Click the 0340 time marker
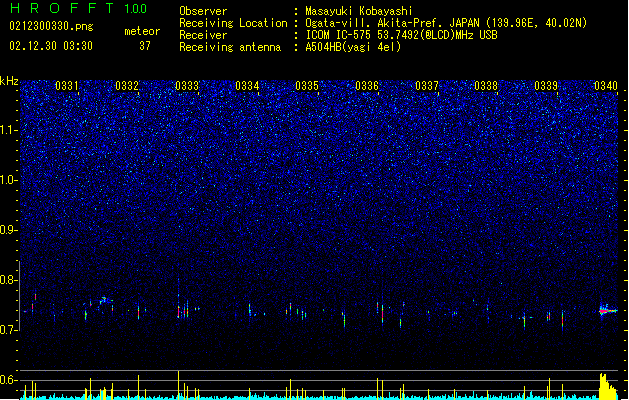 click(x=606, y=86)
